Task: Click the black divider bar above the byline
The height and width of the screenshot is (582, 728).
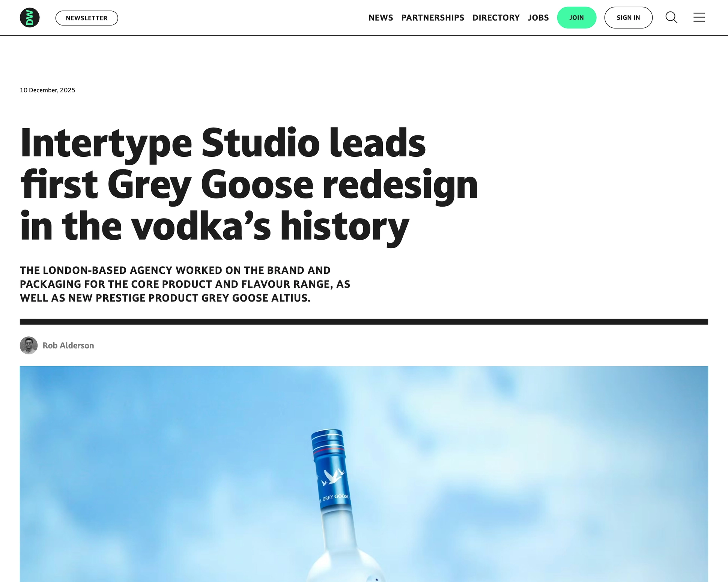Action: (x=364, y=322)
